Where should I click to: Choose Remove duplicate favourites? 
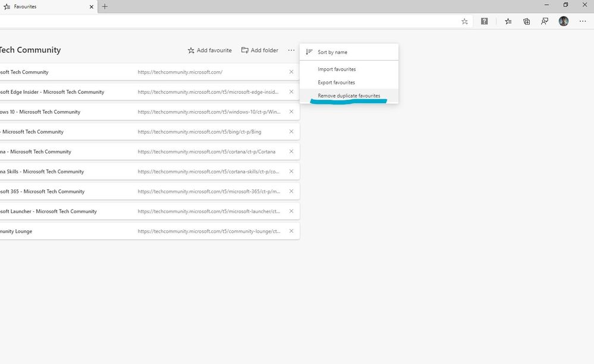pos(349,96)
